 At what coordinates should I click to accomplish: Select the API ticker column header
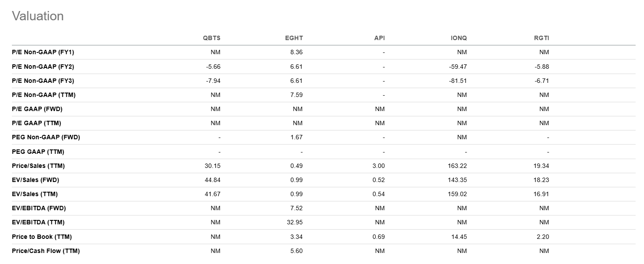point(379,38)
